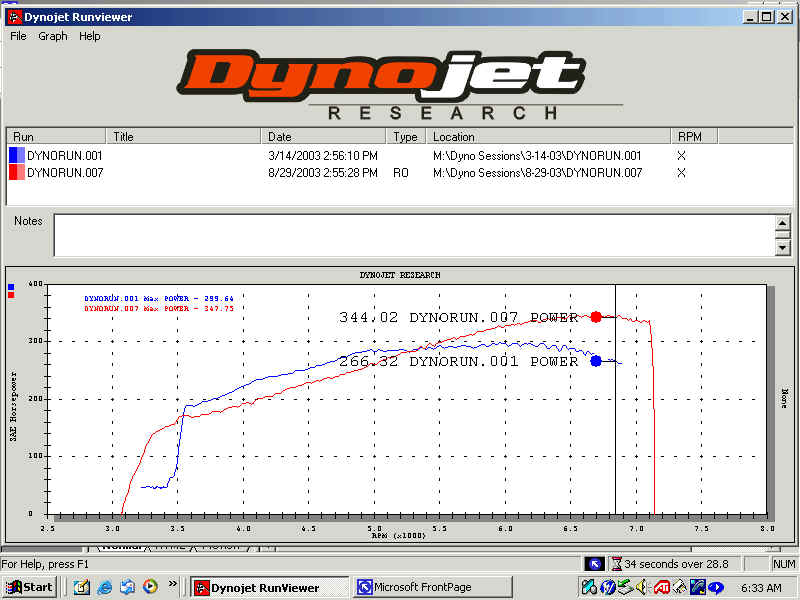Toggle the RPM X mark for DYNORUN.007

(681, 173)
